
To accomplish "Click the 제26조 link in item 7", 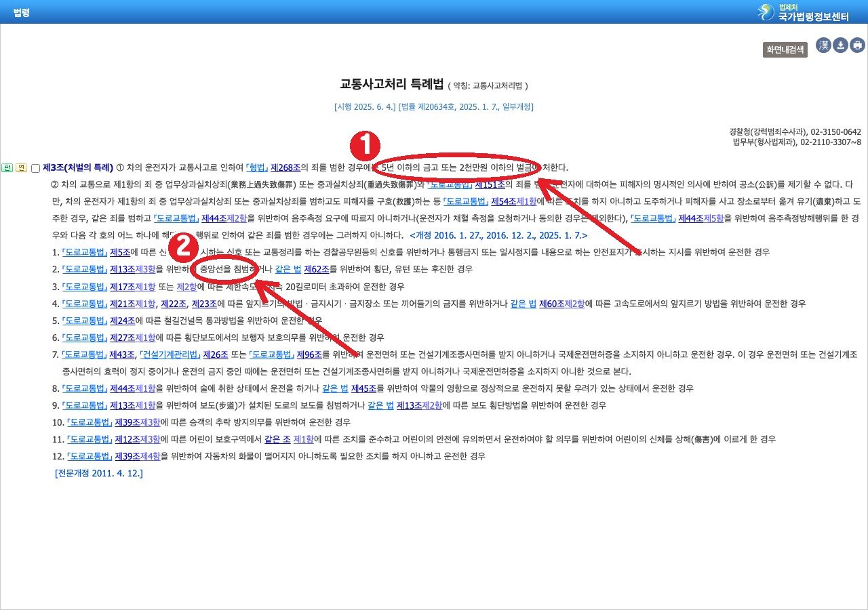I will (216, 354).
